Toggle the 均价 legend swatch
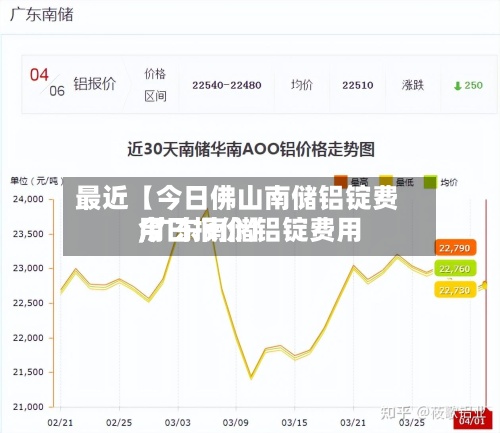 tap(430, 182)
